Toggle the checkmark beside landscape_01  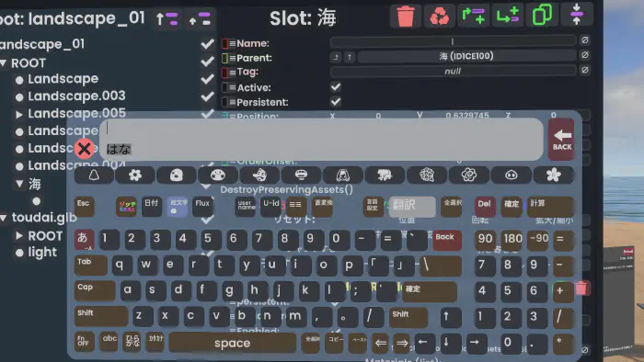(207, 44)
